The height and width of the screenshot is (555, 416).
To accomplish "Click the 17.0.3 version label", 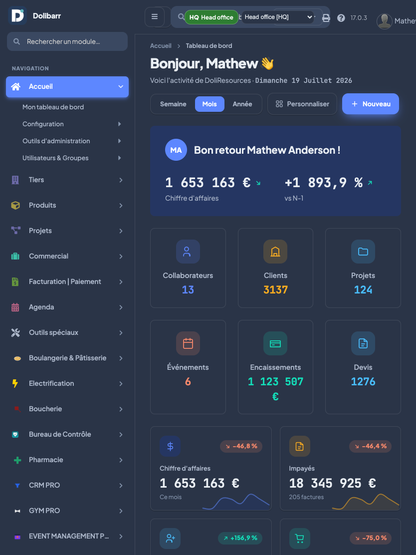I will point(359,18).
